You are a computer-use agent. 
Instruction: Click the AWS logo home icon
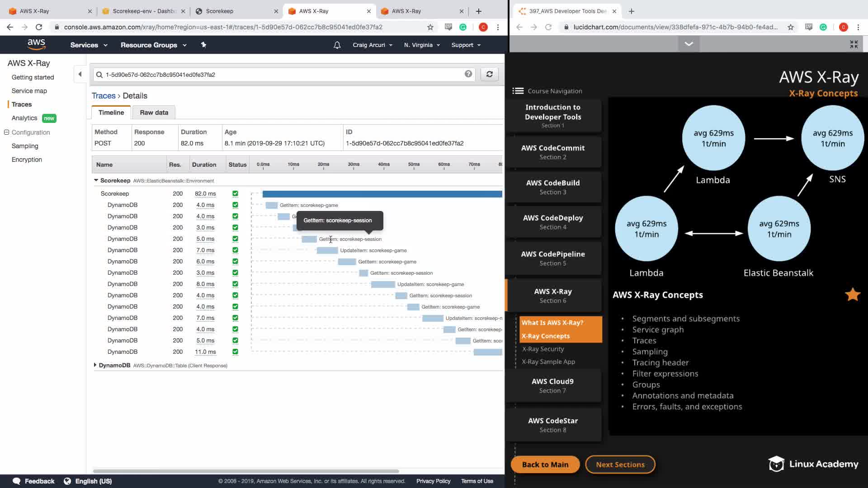click(36, 44)
